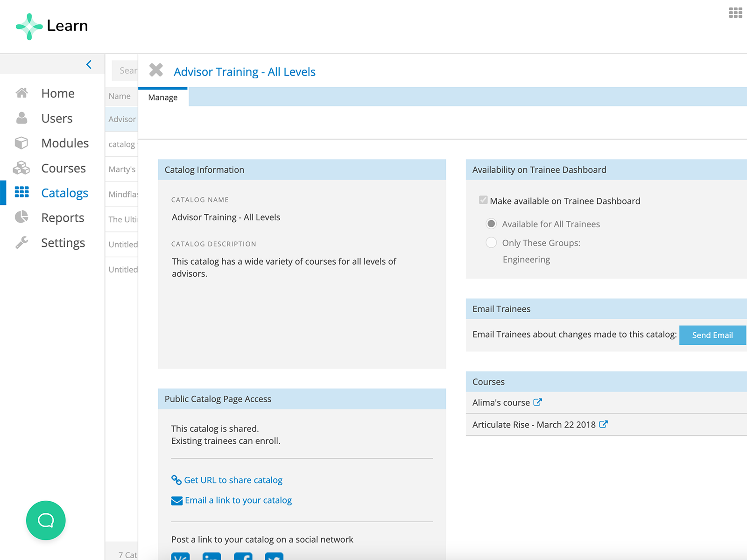Click Get URL to share catalog
Viewport: 747px width, 560px height.
[233, 480]
